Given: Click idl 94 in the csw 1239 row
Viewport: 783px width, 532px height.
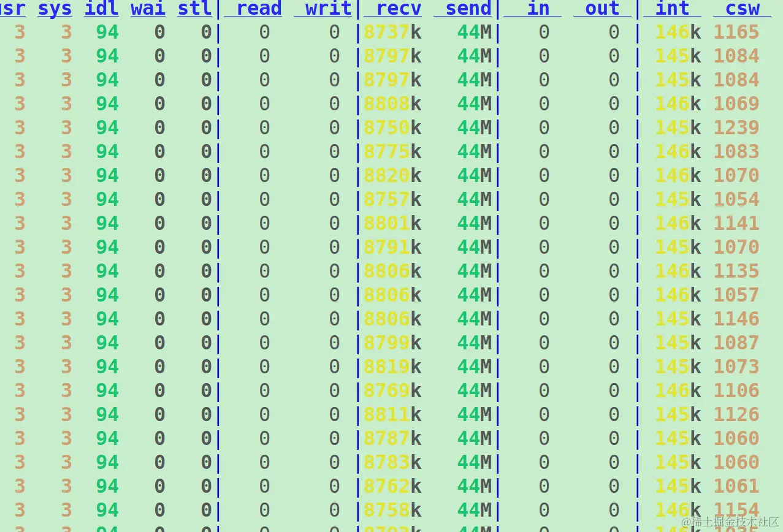Looking at the screenshot, I should tap(107, 127).
